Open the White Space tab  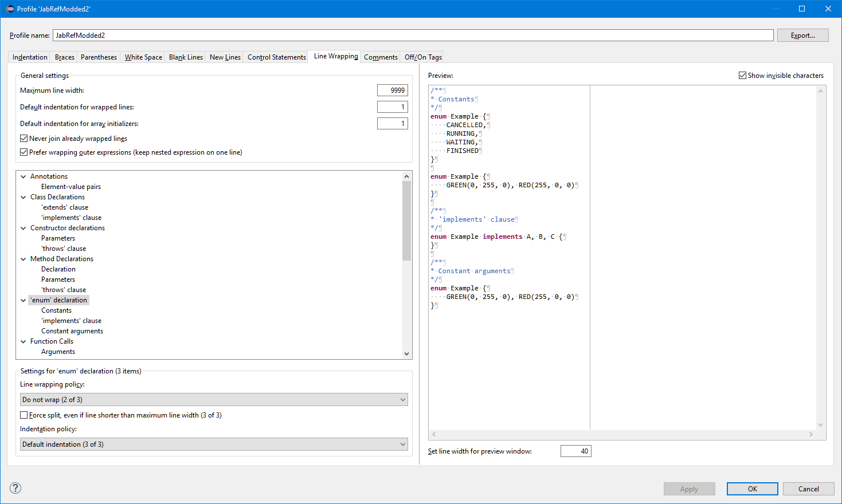[143, 57]
